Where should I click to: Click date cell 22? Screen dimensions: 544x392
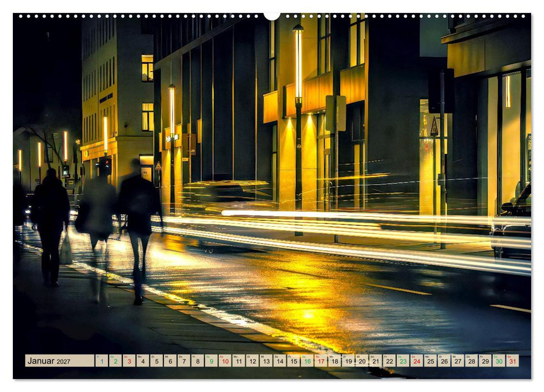(x=389, y=361)
